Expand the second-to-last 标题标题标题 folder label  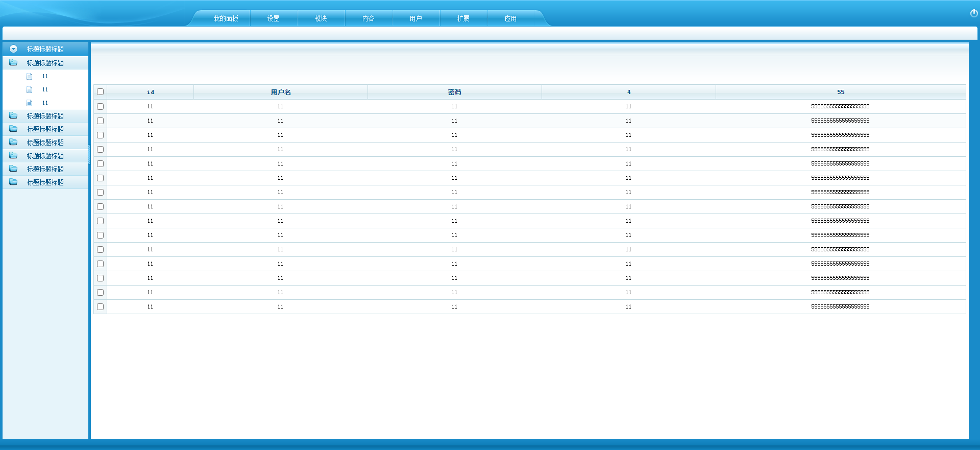[45, 169]
